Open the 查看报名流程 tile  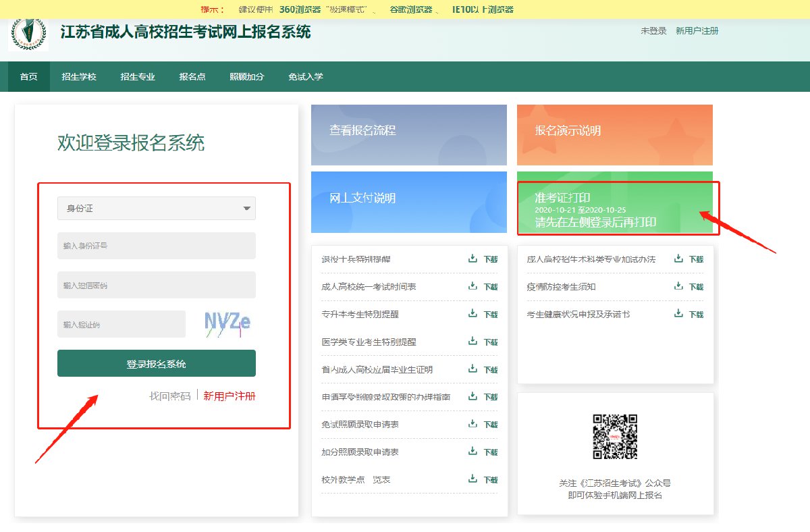click(x=408, y=134)
